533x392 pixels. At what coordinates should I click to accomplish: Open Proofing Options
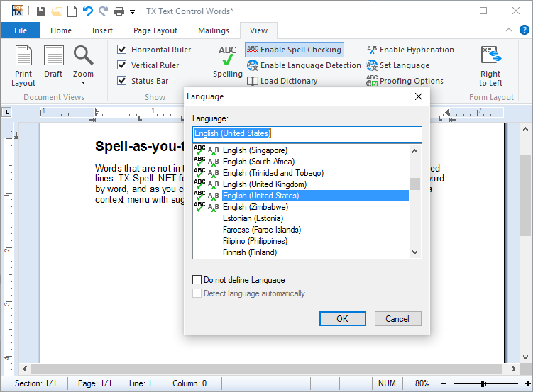coord(405,81)
